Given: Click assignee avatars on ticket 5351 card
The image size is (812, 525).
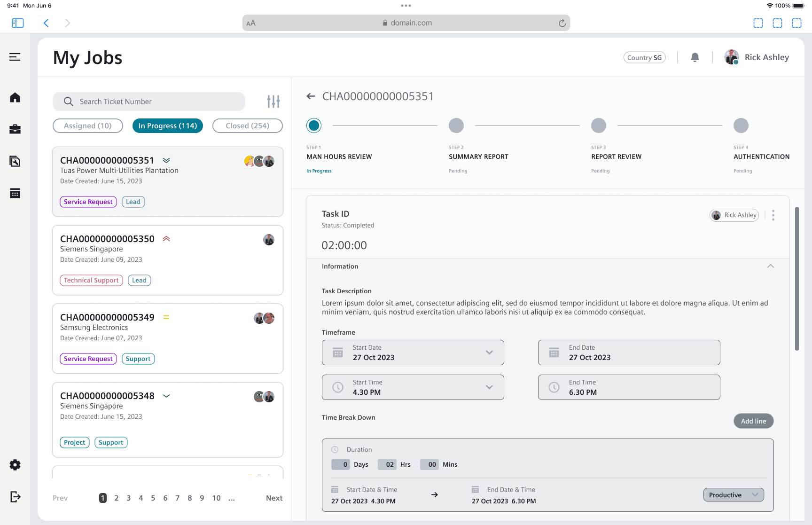Looking at the screenshot, I should [259, 161].
